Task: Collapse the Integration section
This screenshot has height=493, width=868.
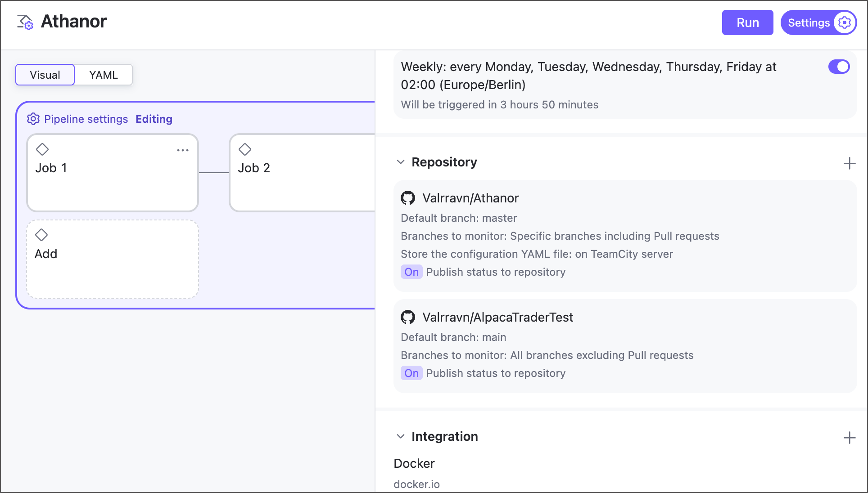Action: click(400, 436)
